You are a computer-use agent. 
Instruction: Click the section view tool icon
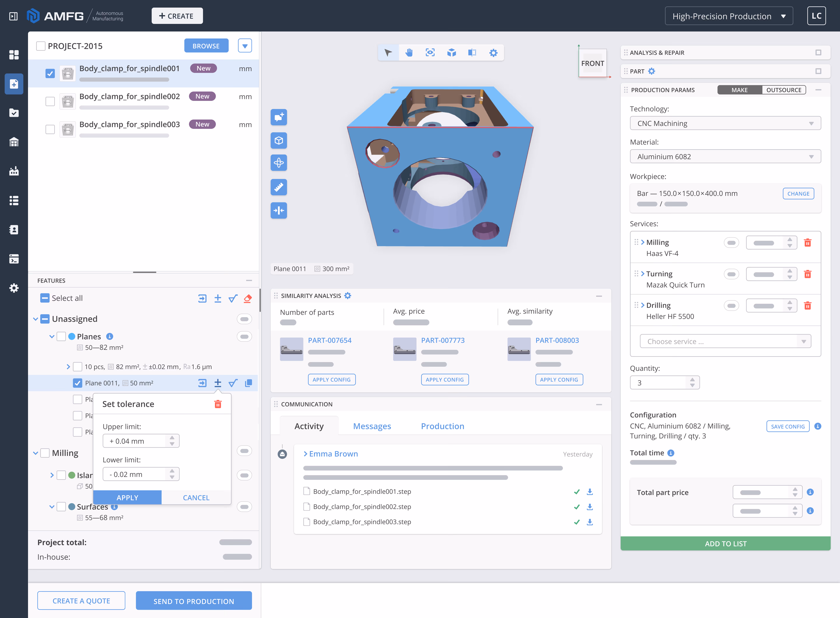[472, 53]
